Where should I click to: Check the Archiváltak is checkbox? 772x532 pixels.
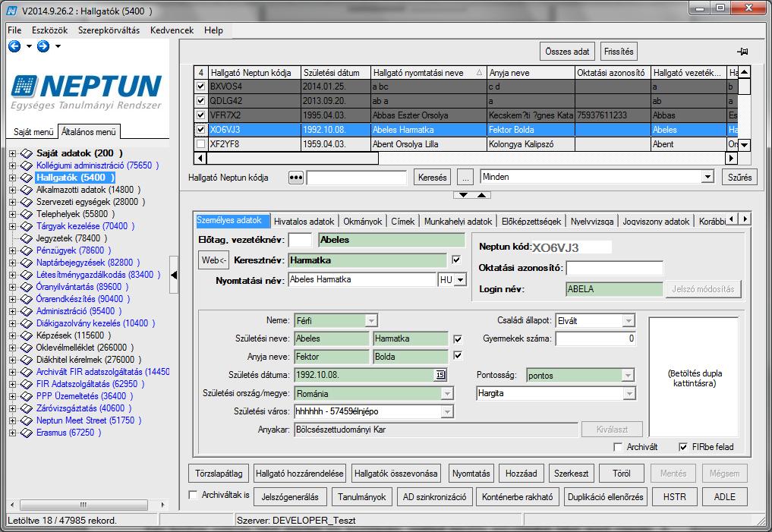tap(194, 495)
